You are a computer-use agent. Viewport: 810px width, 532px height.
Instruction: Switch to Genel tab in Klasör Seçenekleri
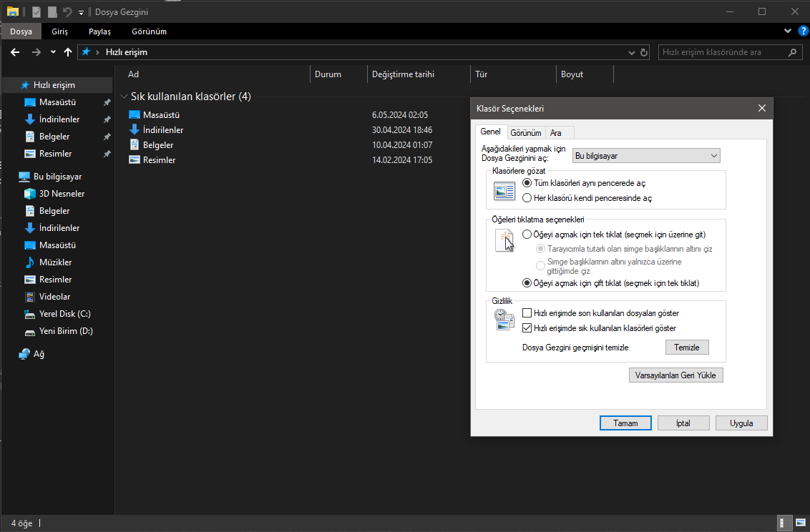(490, 132)
